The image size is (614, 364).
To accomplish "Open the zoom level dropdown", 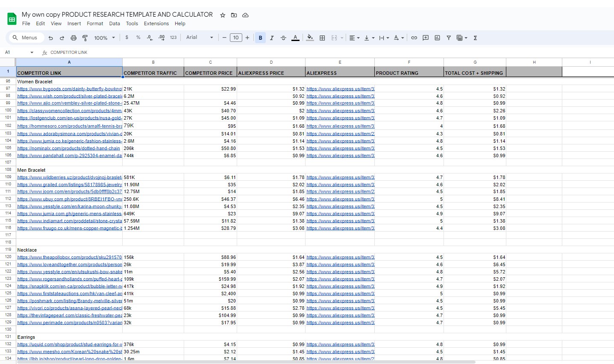I will point(105,38).
